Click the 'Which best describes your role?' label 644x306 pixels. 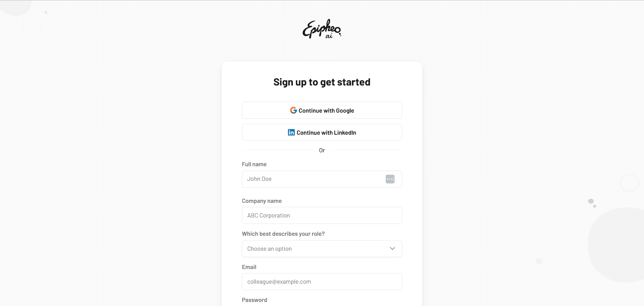283,234
